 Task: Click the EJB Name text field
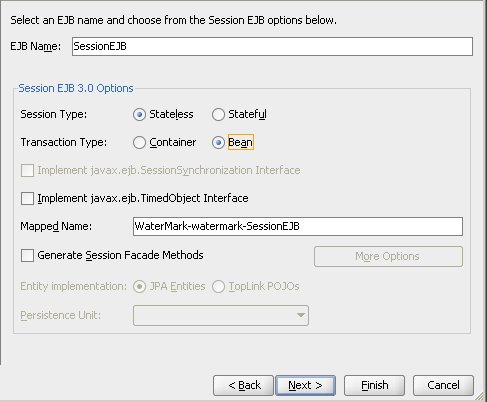(x=272, y=46)
